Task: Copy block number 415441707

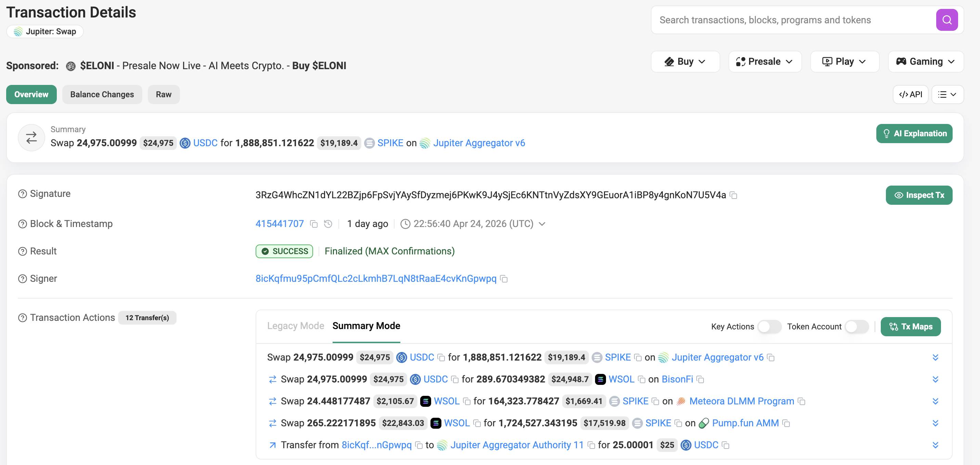Action: [x=314, y=224]
